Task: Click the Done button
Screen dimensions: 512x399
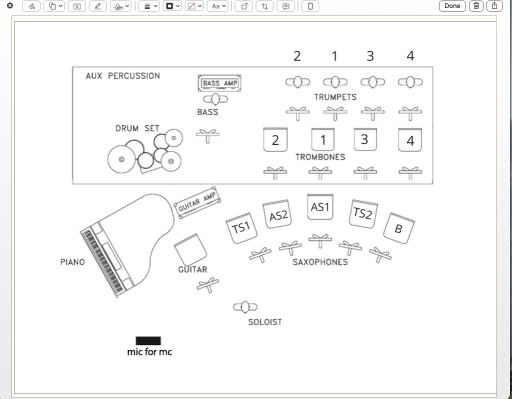Action: coord(452,6)
